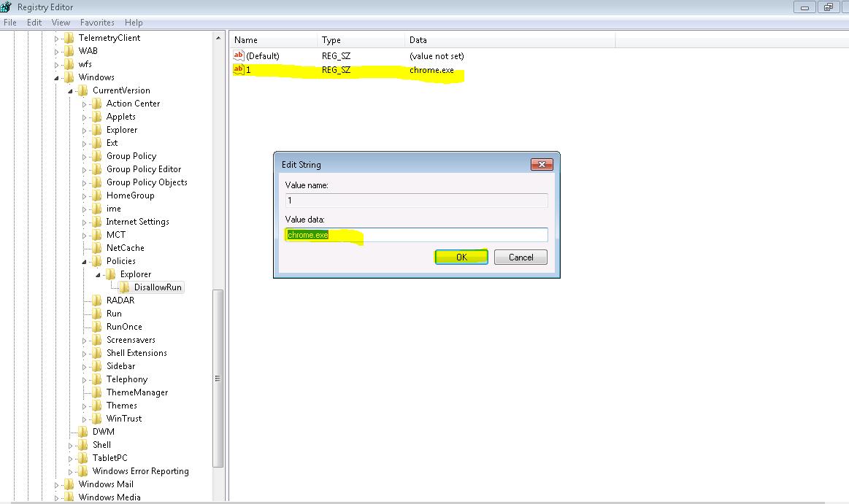Restore down the Registry Editor window
Viewport: 849px width, 504px height.
(829, 7)
